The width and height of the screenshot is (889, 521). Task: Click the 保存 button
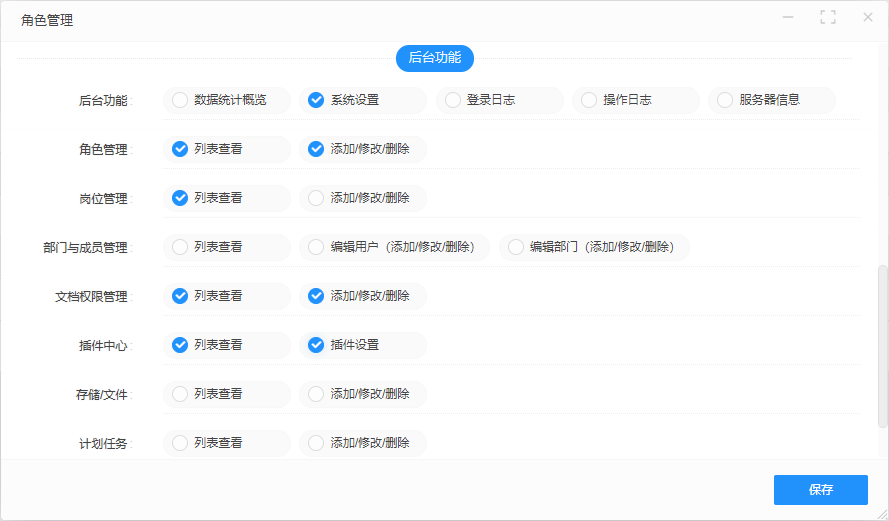coord(820,490)
